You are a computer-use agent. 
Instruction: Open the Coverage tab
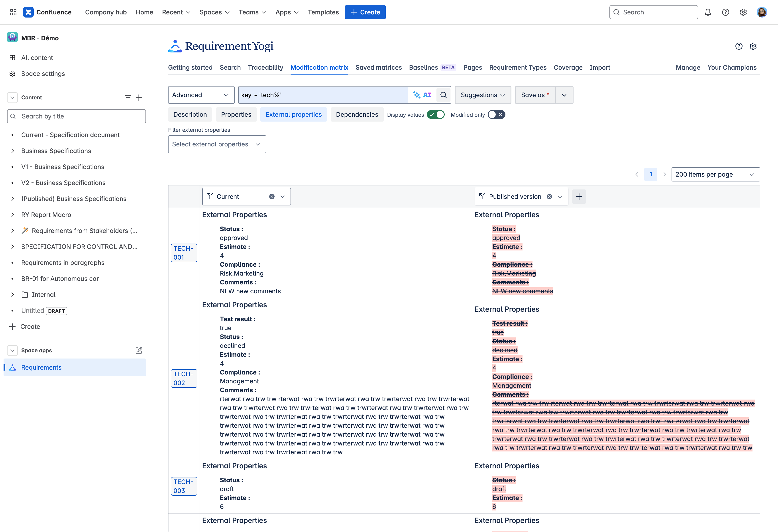tap(568, 68)
